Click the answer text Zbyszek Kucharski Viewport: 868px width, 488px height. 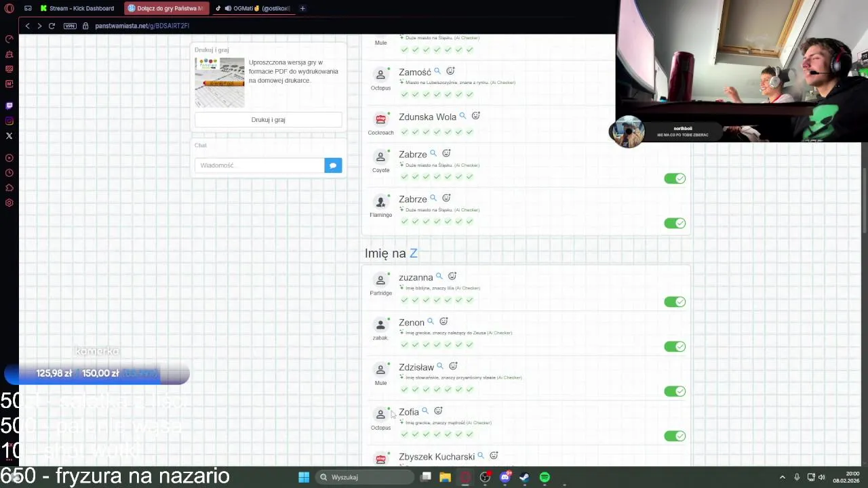[x=437, y=457]
